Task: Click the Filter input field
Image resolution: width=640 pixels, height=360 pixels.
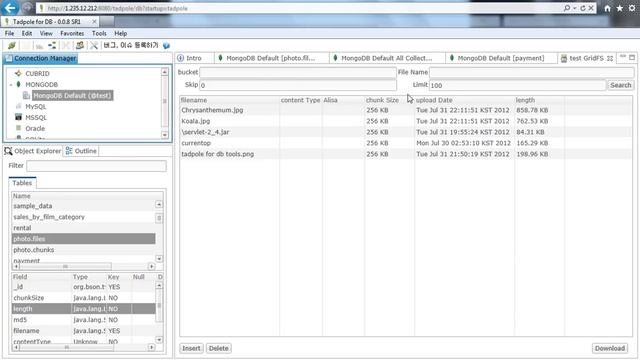Action: coord(96,166)
